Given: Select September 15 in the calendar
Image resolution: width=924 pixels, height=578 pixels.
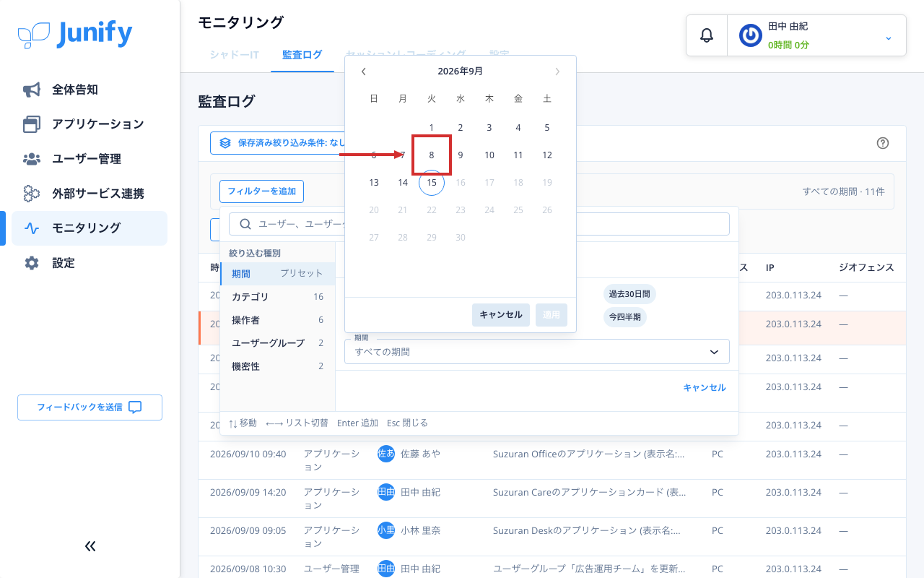Looking at the screenshot, I should [432, 183].
